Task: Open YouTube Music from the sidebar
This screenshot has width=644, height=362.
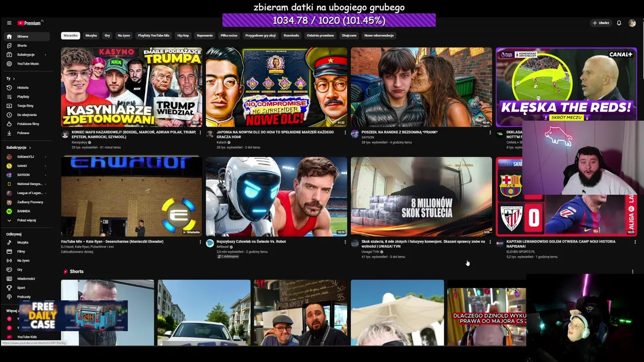Action: click(x=27, y=64)
